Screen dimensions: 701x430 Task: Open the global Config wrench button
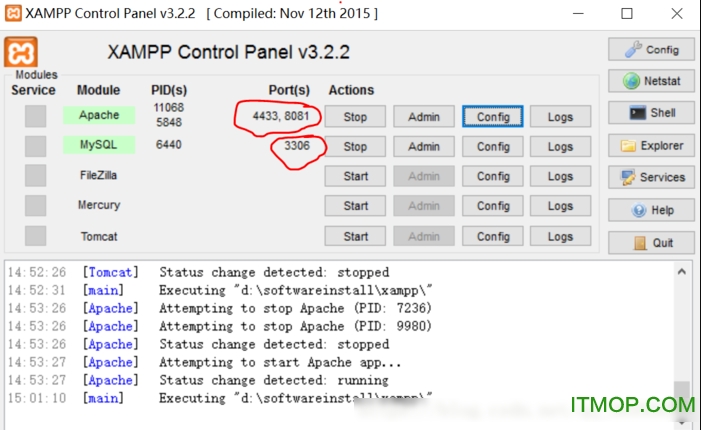tap(651, 49)
